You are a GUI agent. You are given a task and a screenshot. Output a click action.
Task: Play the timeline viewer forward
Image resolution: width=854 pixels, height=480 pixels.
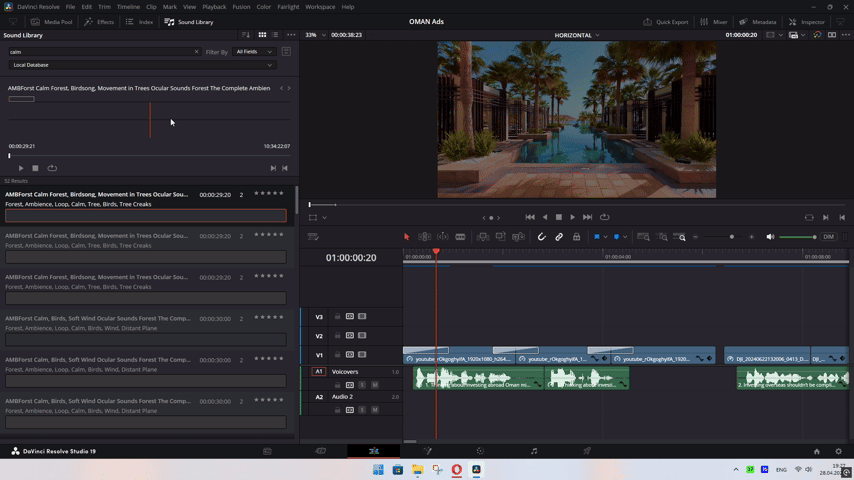pyautogui.click(x=572, y=217)
